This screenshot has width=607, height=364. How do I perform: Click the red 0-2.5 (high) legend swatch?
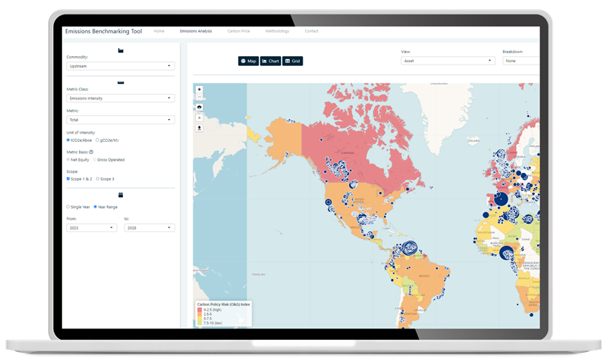(199, 309)
